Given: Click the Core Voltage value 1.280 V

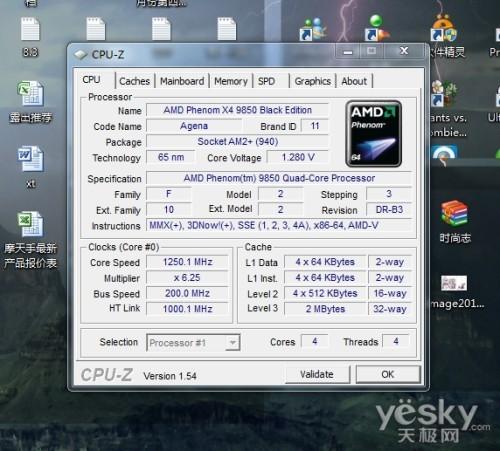Looking at the screenshot, I should pos(298,157).
